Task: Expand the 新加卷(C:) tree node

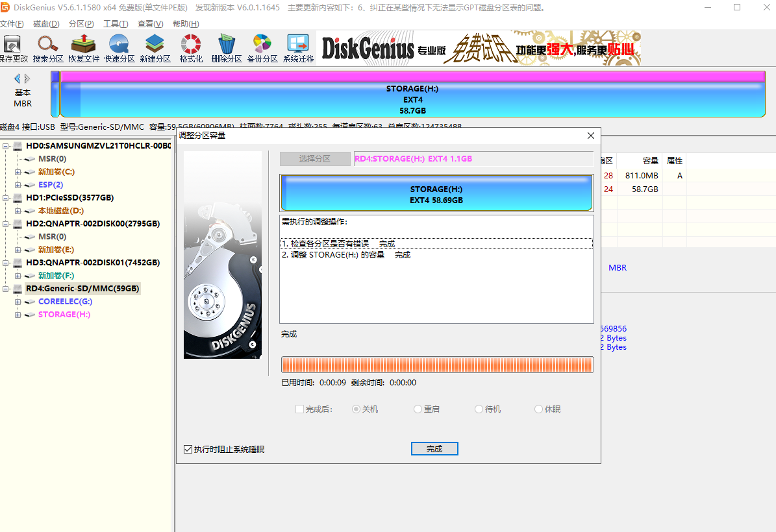Action: (x=18, y=172)
